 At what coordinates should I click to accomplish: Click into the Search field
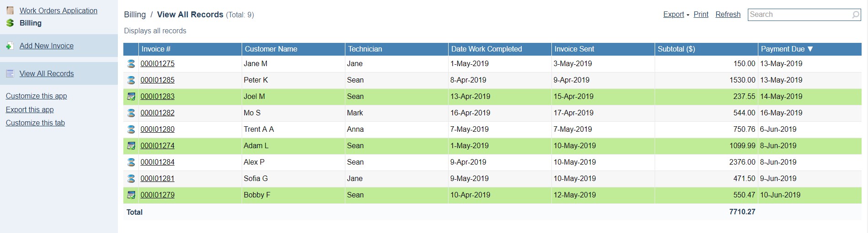click(x=799, y=15)
